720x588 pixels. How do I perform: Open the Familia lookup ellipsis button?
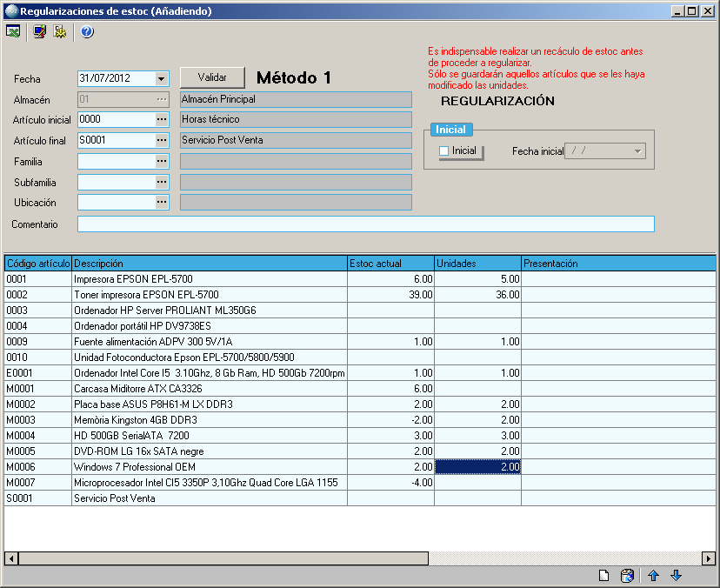tap(162, 161)
